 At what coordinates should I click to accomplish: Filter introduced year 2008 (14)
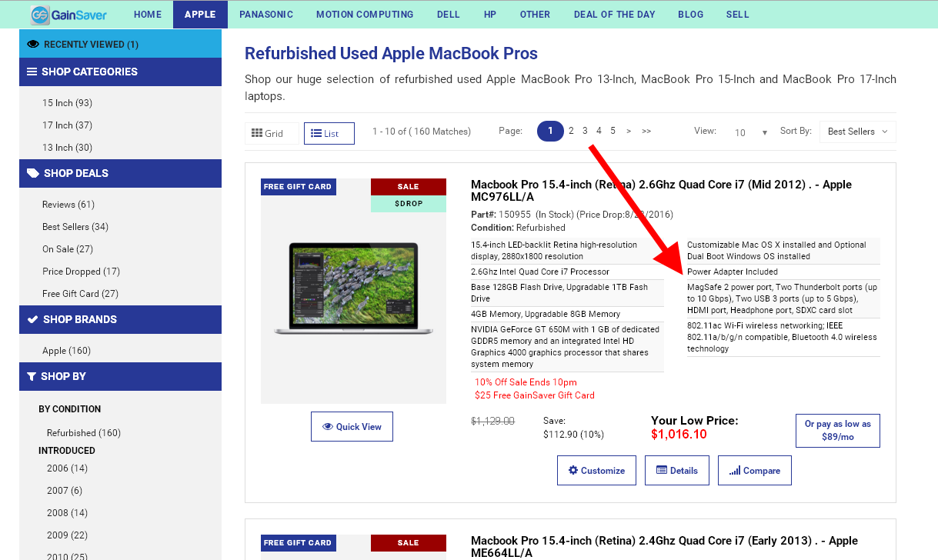pyautogui.click(x=67, y=513)
